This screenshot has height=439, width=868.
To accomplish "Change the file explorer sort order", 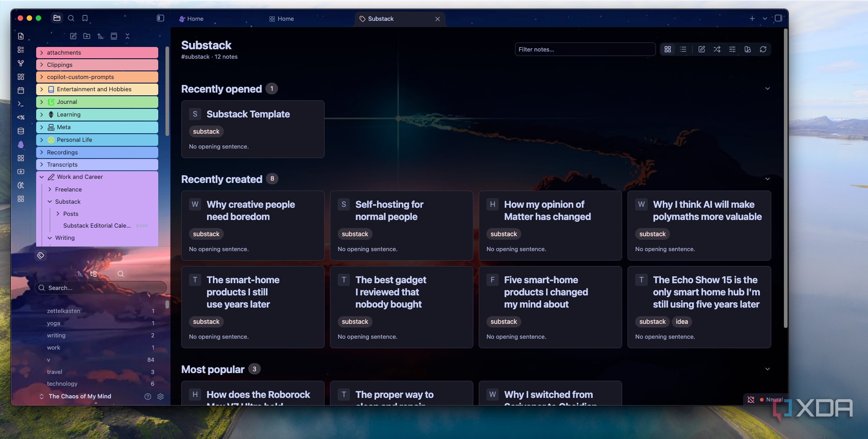I will 100,36.
